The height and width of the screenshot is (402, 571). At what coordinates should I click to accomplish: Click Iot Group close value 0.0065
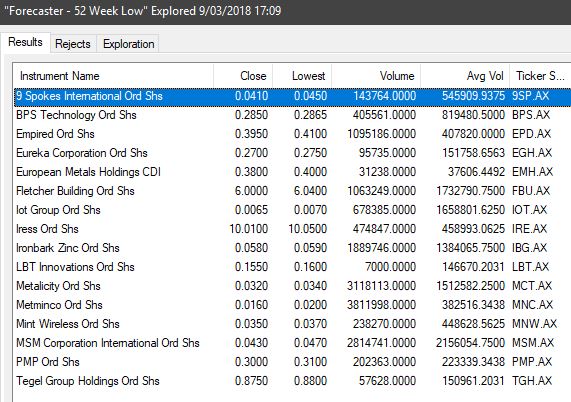pyautogui.click(x=252, y=210)
